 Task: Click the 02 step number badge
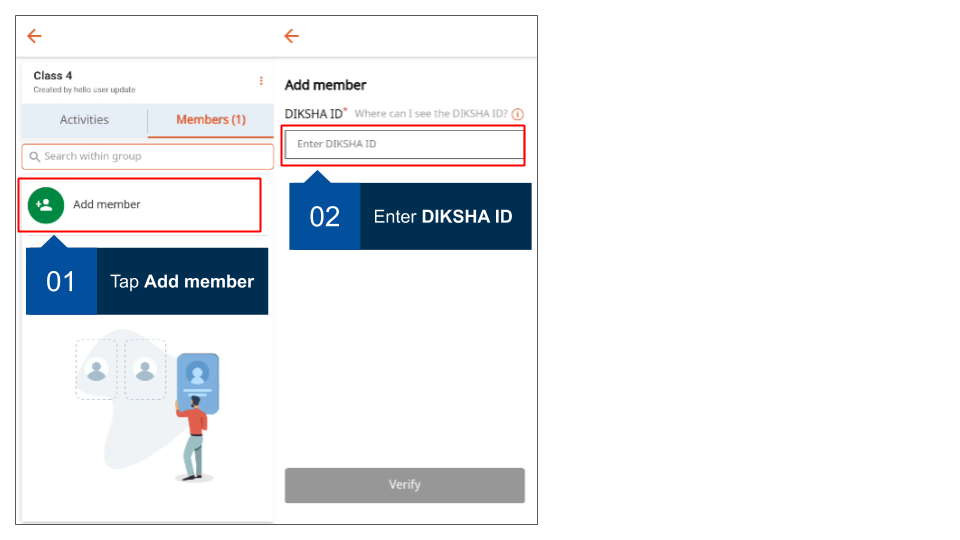[x=325, y=217]
